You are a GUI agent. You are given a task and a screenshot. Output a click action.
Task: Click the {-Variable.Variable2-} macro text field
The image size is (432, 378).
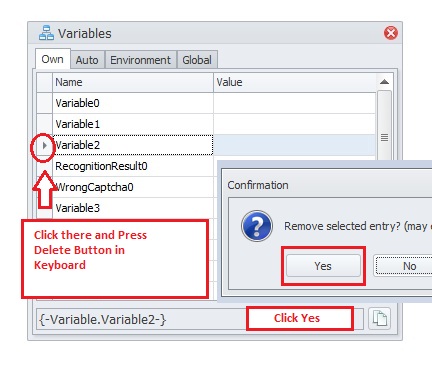(142, 319)
